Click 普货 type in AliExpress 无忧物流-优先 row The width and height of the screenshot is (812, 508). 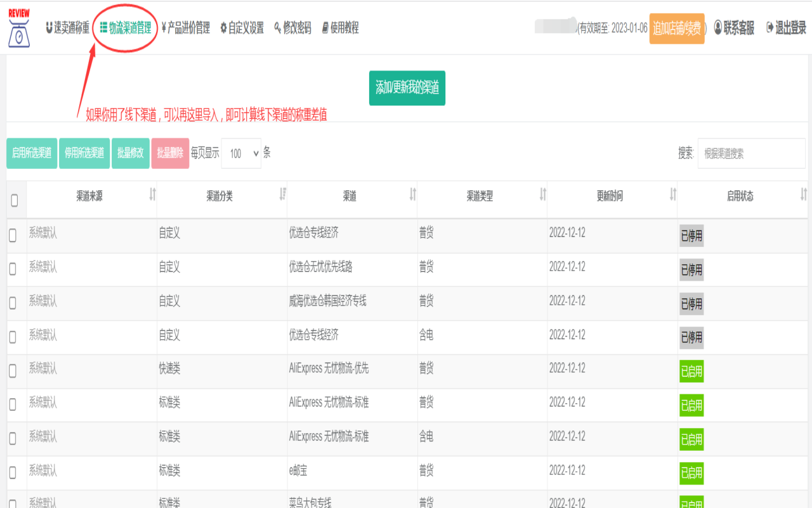pos(426,368)
